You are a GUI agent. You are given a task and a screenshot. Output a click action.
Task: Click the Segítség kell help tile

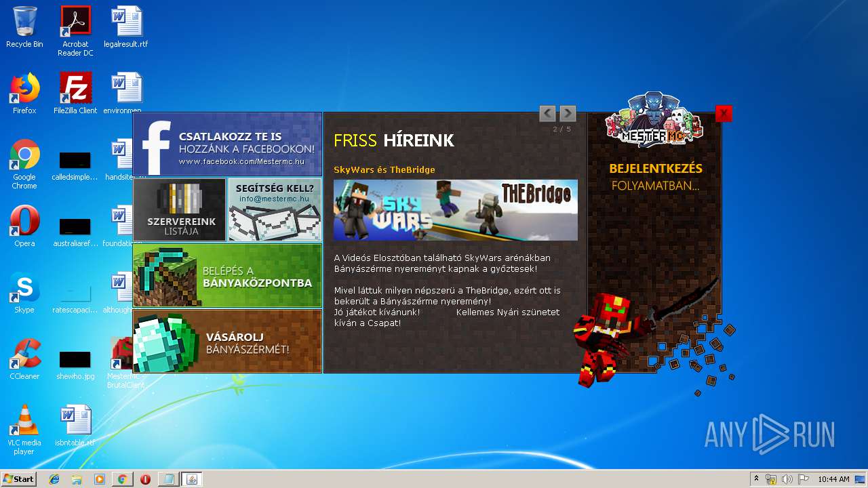click(275, 209)
